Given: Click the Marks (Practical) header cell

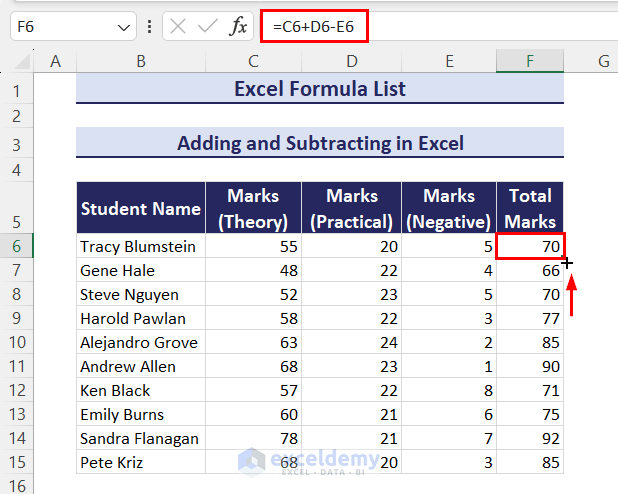Looking at the screenshot, I should (352, 208).
